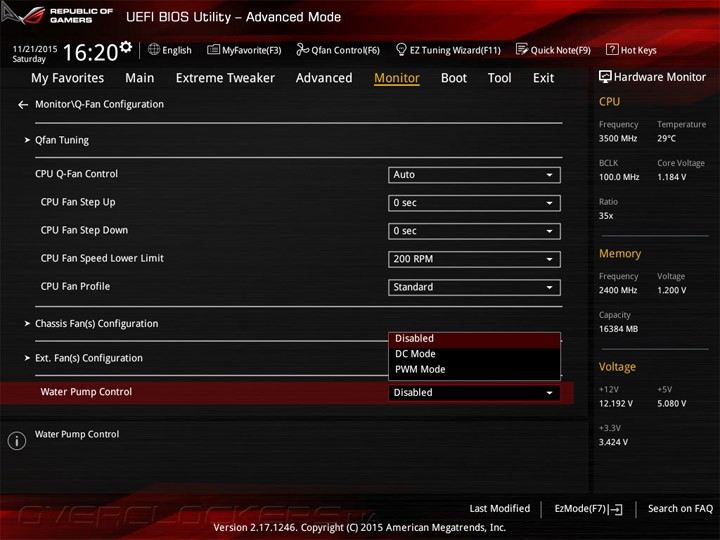Click the Hardware Monitor display icon
720x540 pixels.
click(605, 77)
